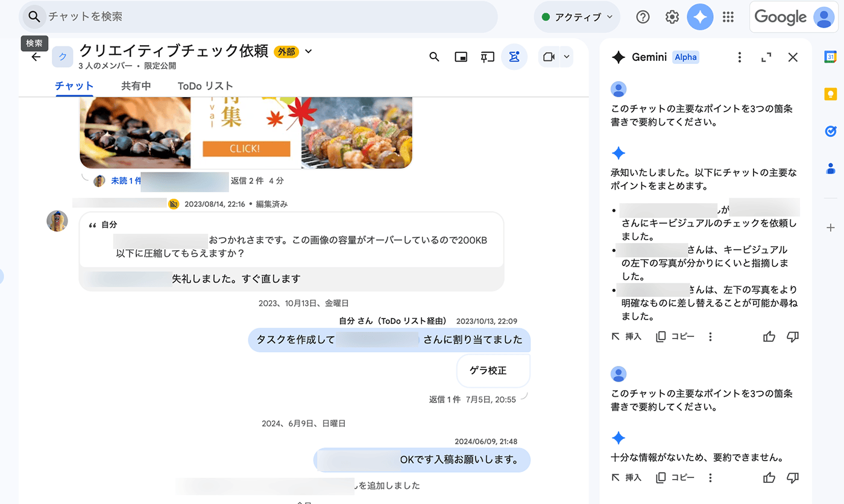Click the CLICK! orange banner button

[246, 148]
